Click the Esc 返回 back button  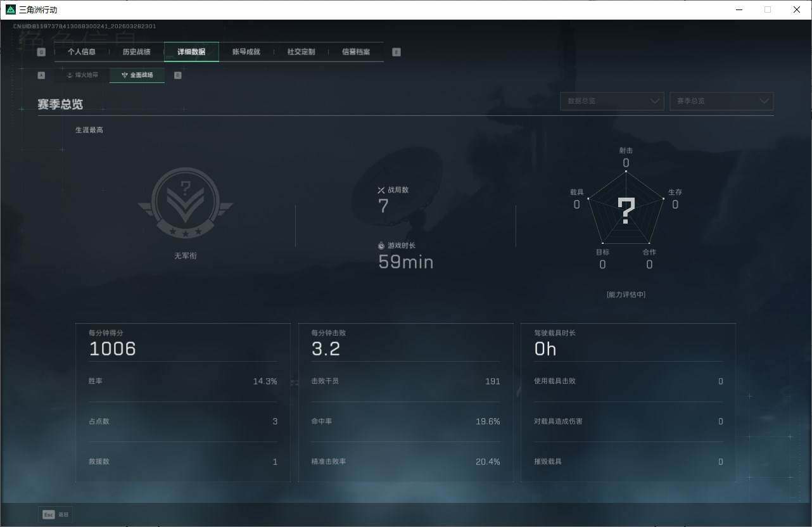tap(55, 514)
